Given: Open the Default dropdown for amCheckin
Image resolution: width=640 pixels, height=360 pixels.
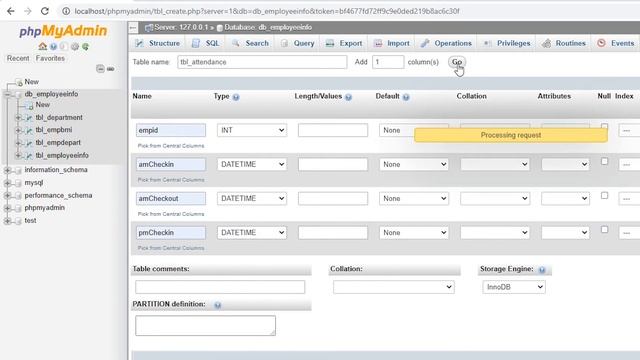Looking at the screenshot, I should pyautogui.click(x=414, y=164).
